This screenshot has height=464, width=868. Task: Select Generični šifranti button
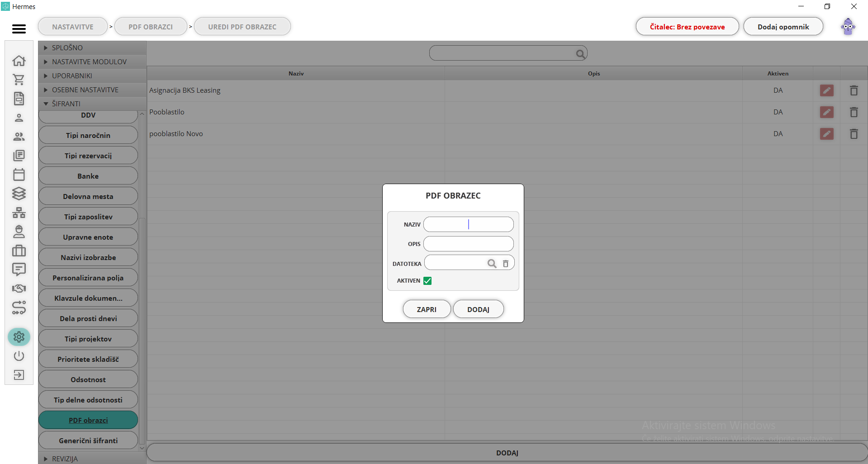point(88,440)
